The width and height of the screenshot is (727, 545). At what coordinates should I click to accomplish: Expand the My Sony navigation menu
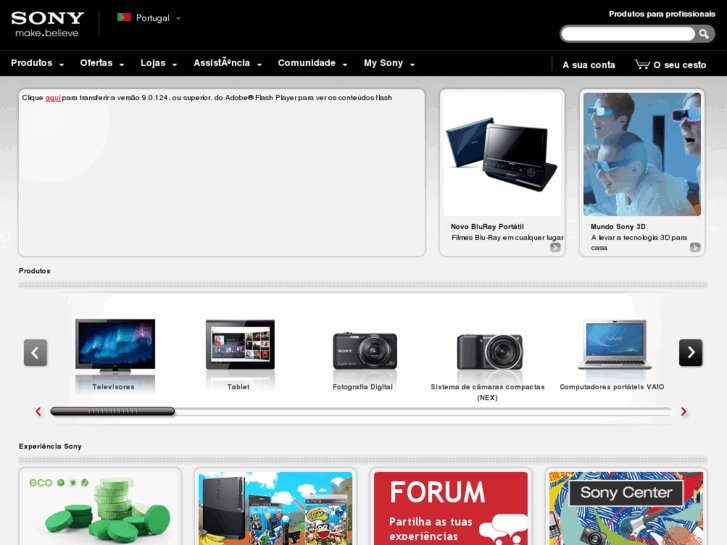click(389, 63)
